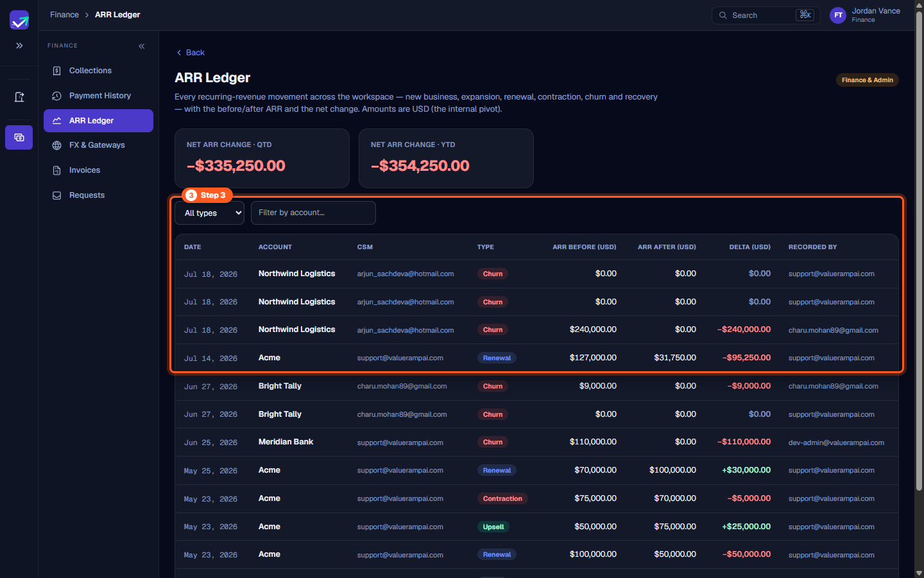Click the Jun 25, 2026 date cell

(210, 442)
